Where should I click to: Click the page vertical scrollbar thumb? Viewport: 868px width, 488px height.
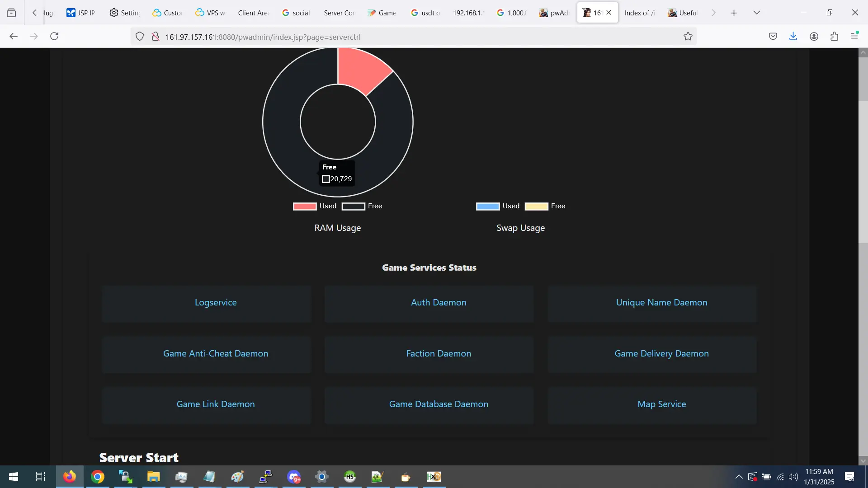863,172
